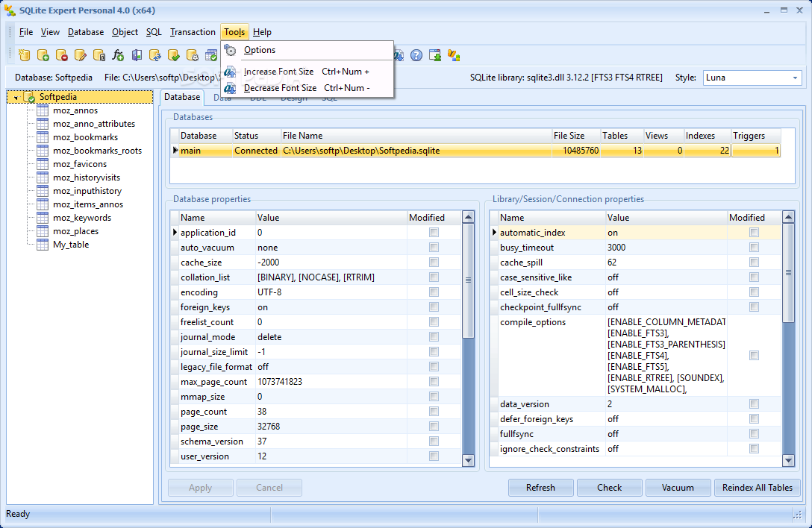Click the database icon with green checkmark

[173, 55]
